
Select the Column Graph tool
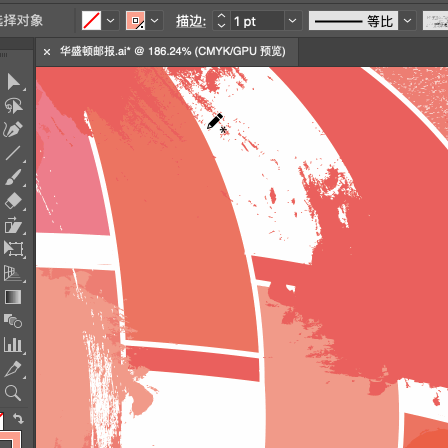(13, 345)
